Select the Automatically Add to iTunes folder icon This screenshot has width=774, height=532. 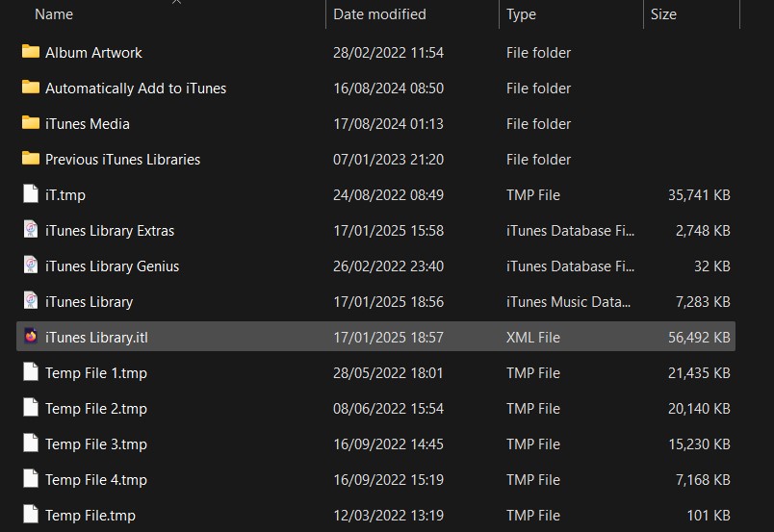click(x=31, y=87)
